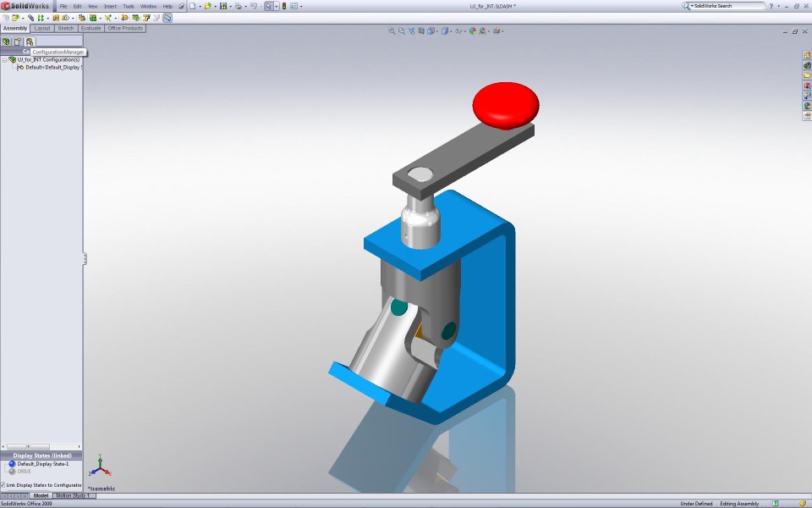Open File Explorer in the task pane
812x508 pixels.
pyautogui.click(x=807, y=75)
